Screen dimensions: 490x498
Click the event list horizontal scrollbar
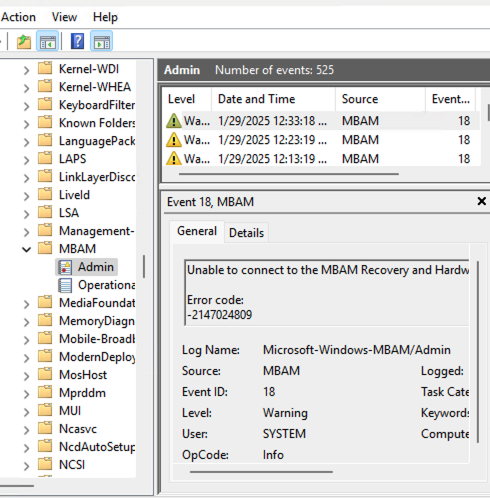(x=289, y=174)
